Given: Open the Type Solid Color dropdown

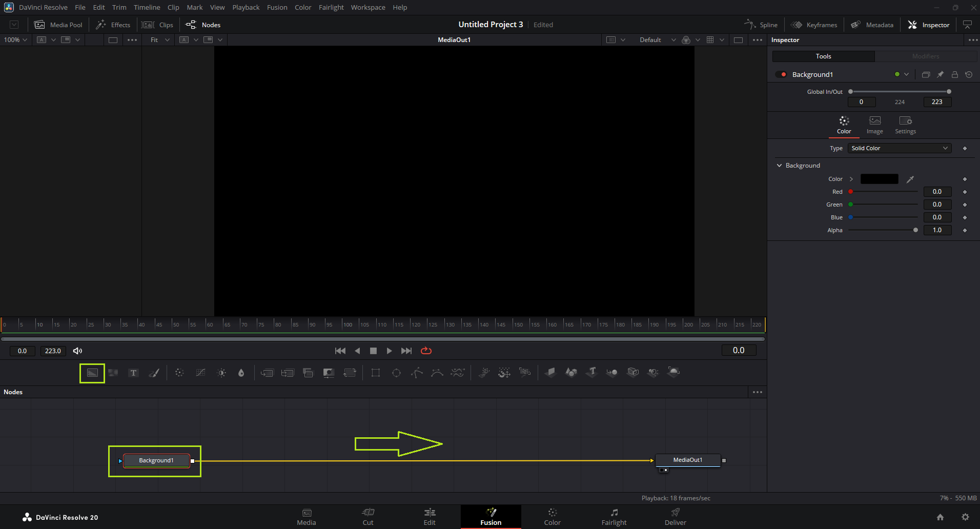Looking at the screenshot, I should click(899, 148).
